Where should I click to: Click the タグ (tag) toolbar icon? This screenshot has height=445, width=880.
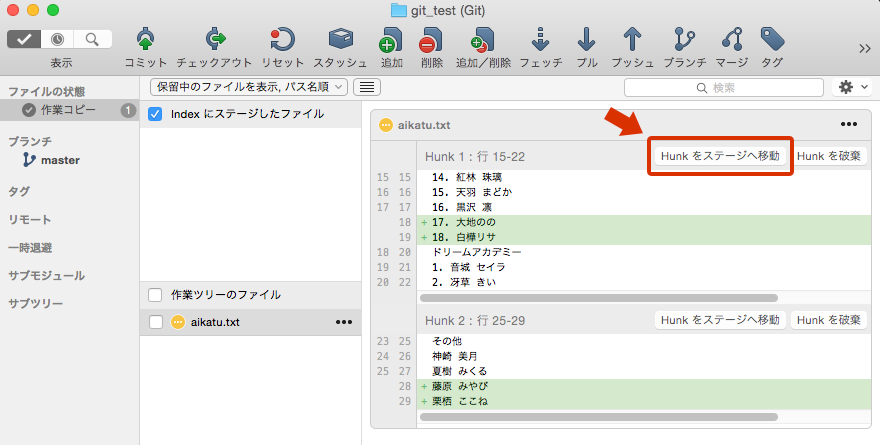(x=772, y=39)
